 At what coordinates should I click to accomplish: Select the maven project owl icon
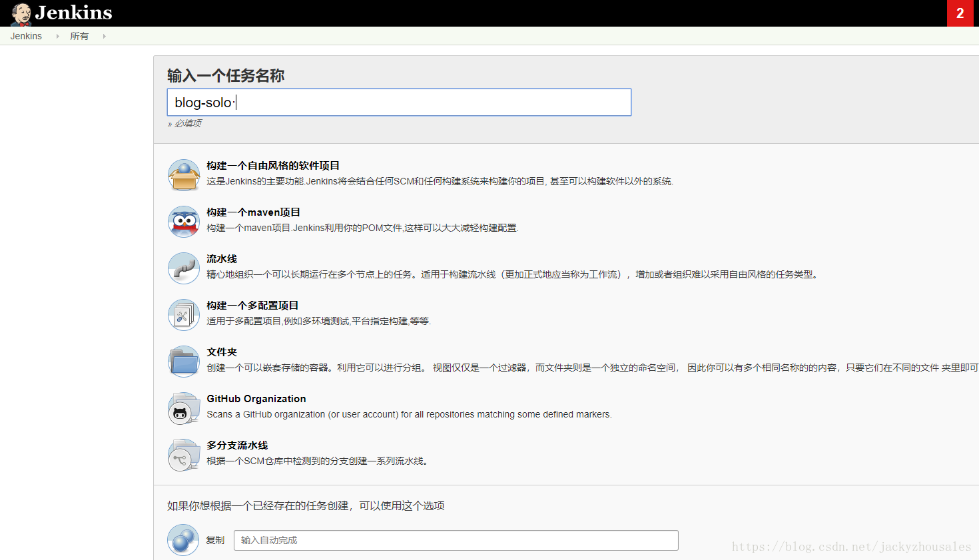(x=184, y=222)
